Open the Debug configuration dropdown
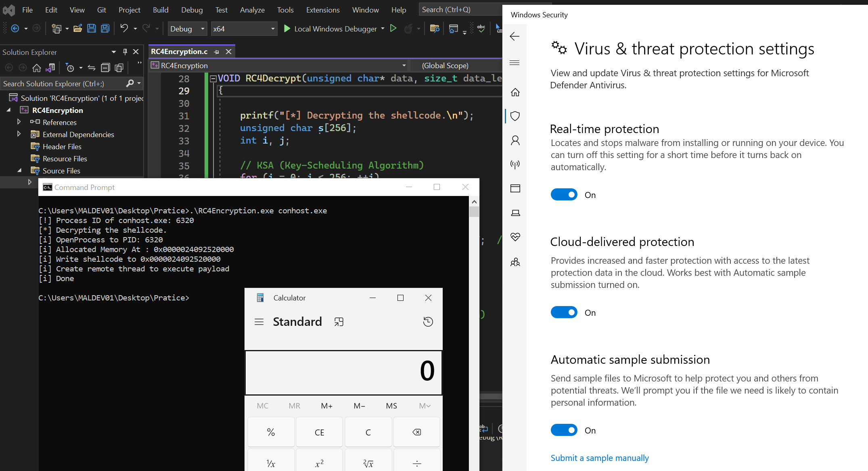The width and height of the screenshot is (868, 471). click(x=187, y=29)
